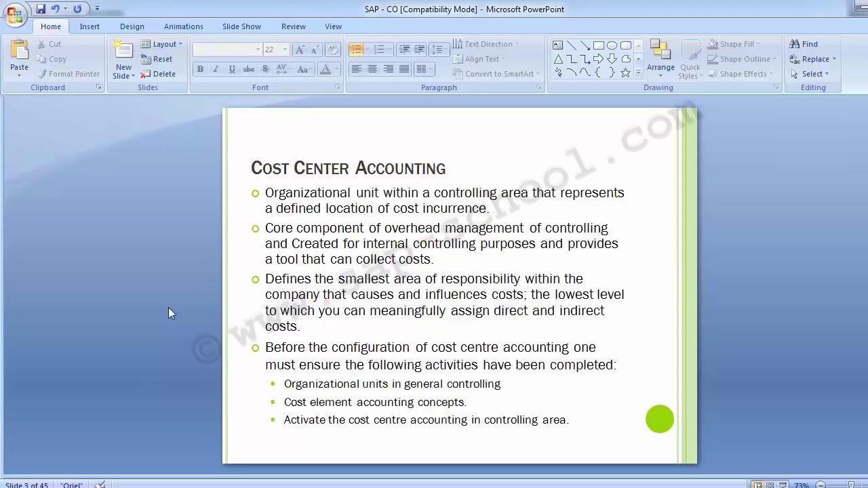Select the Oval shape
The width and height of the screenshot is (868, 488).
612,45
